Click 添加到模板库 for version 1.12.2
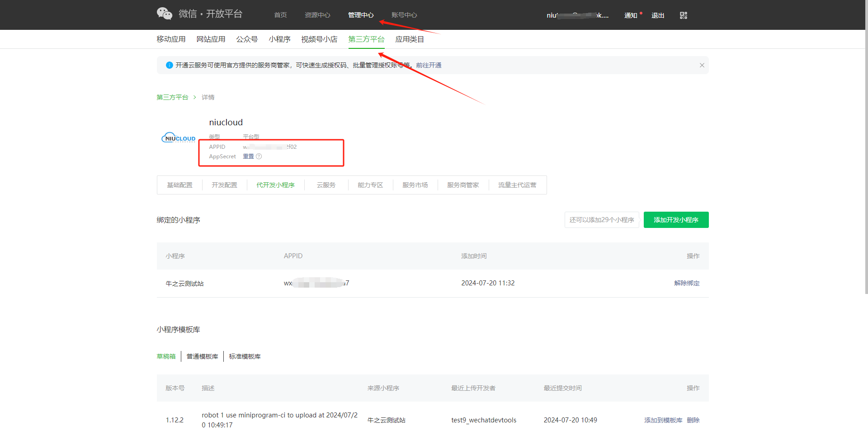The height and width of the screenshot is (431, 868). coord(663,420)
